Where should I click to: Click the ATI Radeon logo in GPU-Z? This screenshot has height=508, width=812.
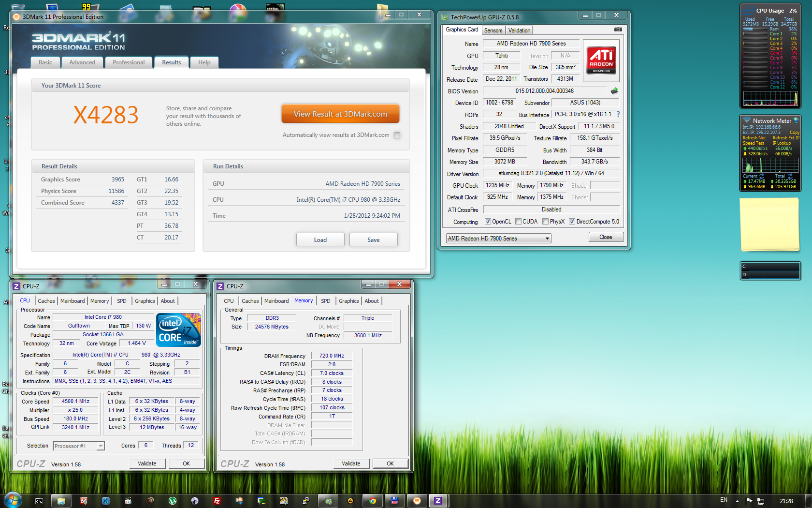(x=601, y=60)
